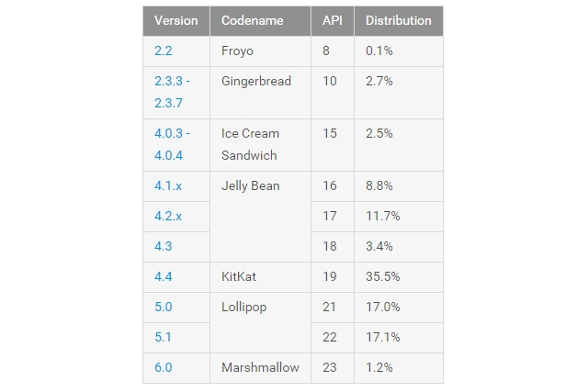588x392 pixels.
Task: Open the 5.1 version link
Action: tap(163, 337)
